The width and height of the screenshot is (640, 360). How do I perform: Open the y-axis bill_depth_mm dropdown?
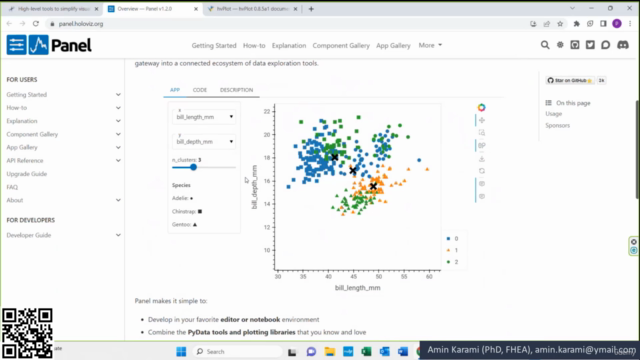point(204,141)
